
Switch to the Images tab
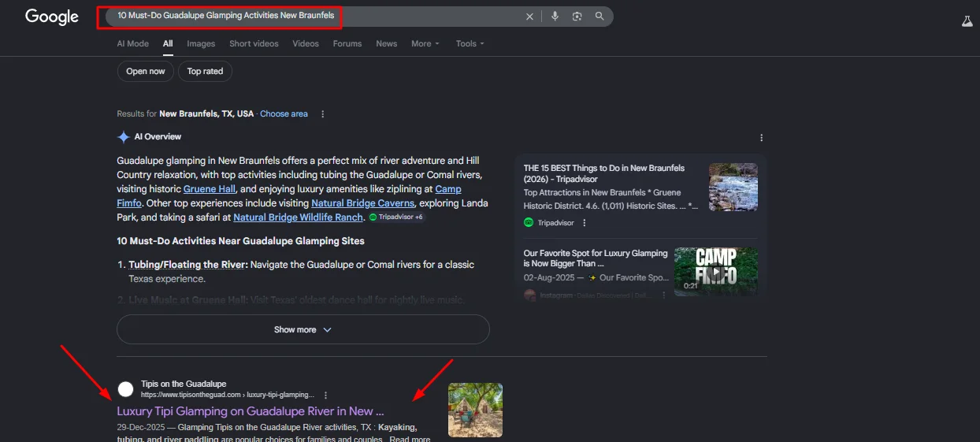tap(201, 44)
